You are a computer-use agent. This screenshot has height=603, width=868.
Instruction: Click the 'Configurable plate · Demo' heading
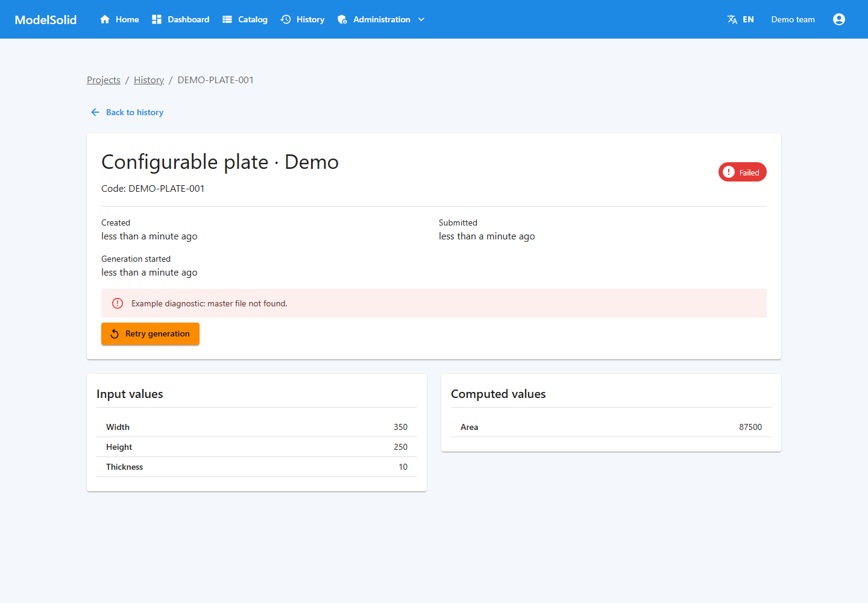pos(220,162)
